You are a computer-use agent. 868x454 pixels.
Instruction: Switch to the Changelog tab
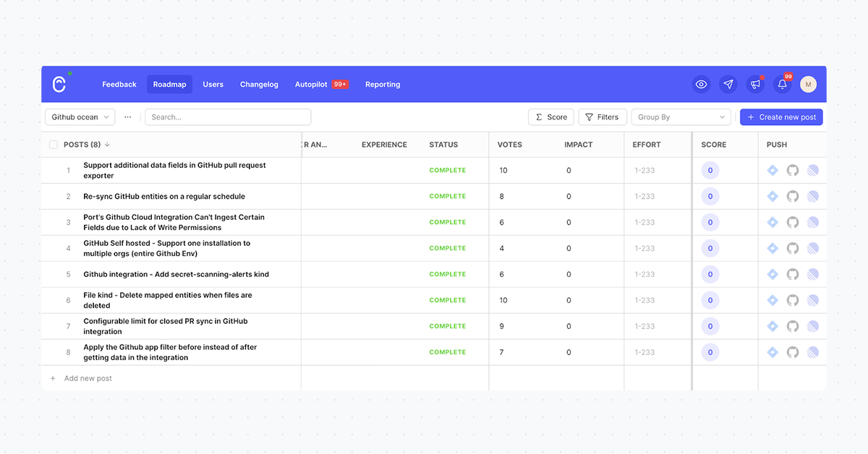(259, 85)
